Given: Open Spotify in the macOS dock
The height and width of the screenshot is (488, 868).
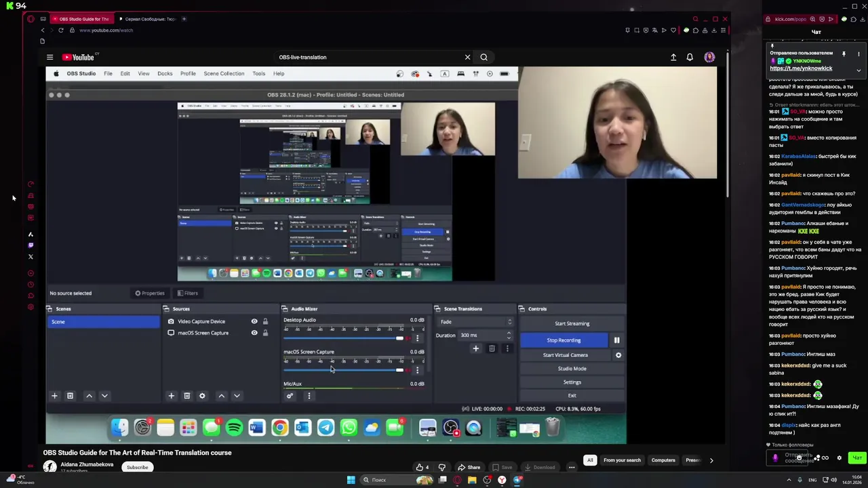Looking at the screenshot, I should [x=234, y=428].
